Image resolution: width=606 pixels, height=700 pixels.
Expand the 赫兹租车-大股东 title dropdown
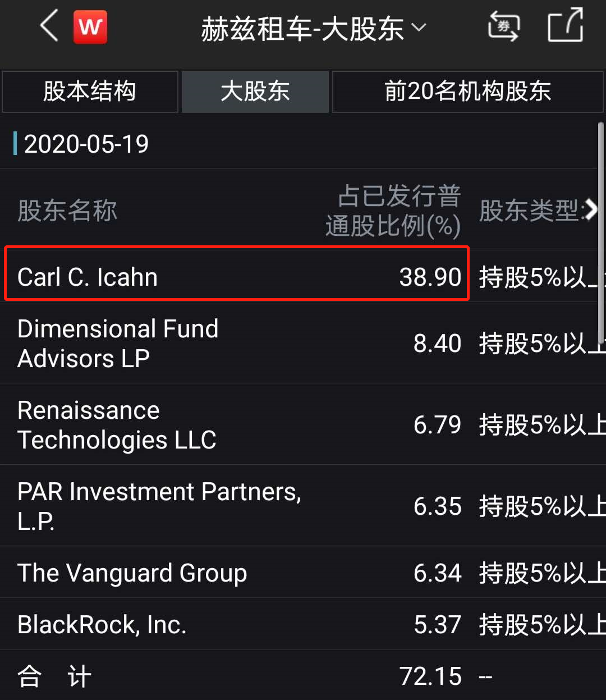[x=313, y=29]
